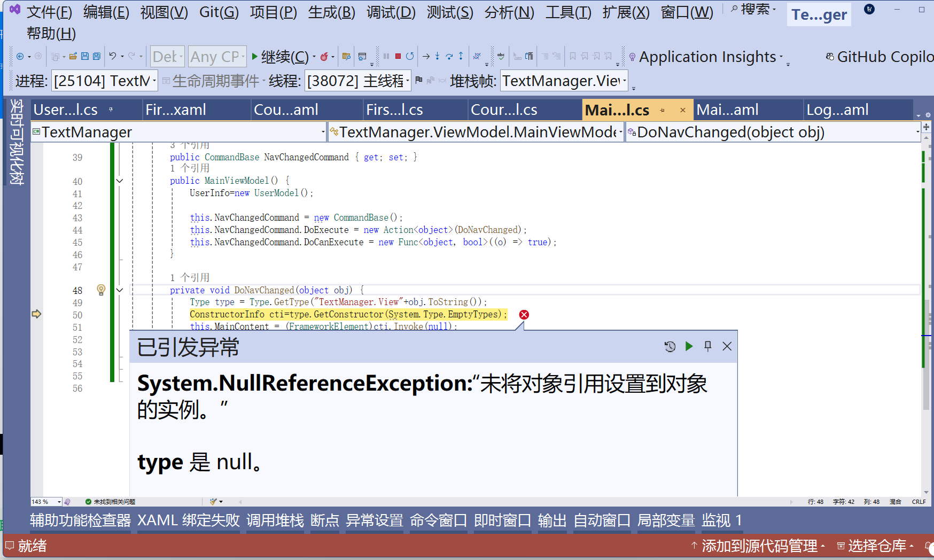Open the 调用堆栈 window tab
This screenshot has width=934, height=560.
point(275,520)
